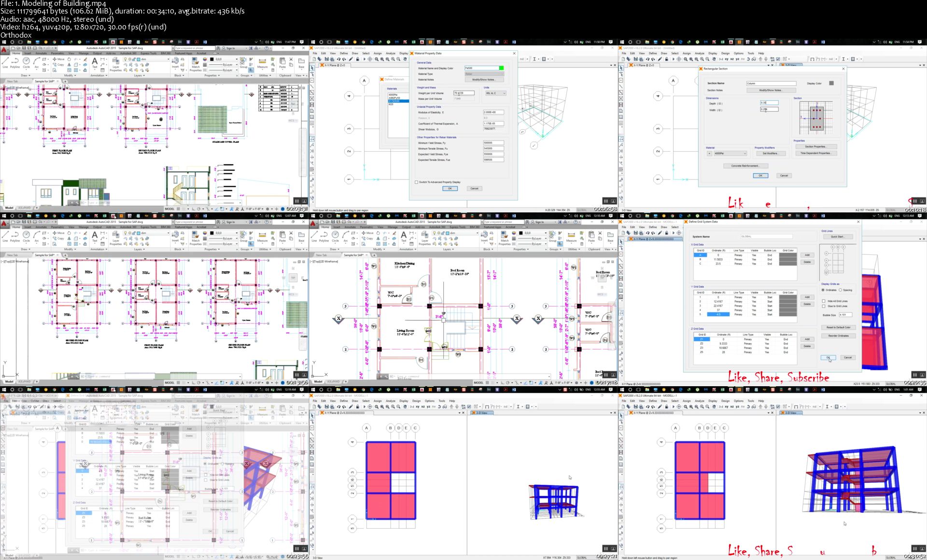Click the New Model icon in the 00:30:52 frame

pos(623,406)
